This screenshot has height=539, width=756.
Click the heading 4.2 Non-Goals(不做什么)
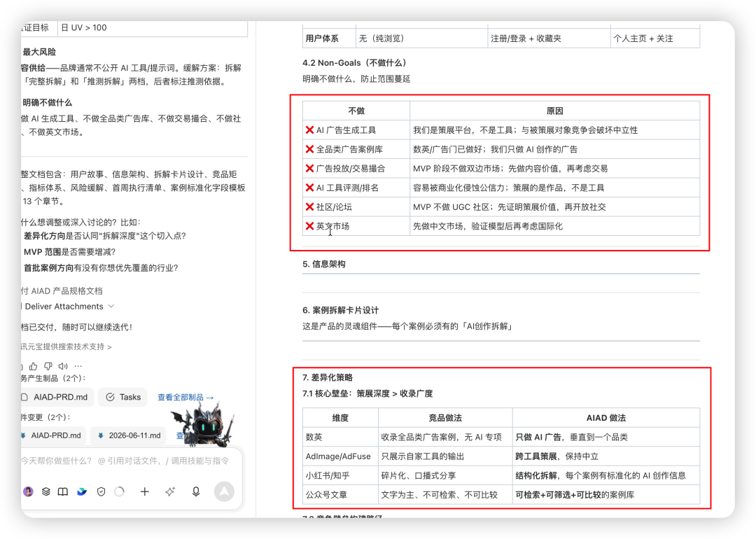pyautogui.click(x=356, y=63)
